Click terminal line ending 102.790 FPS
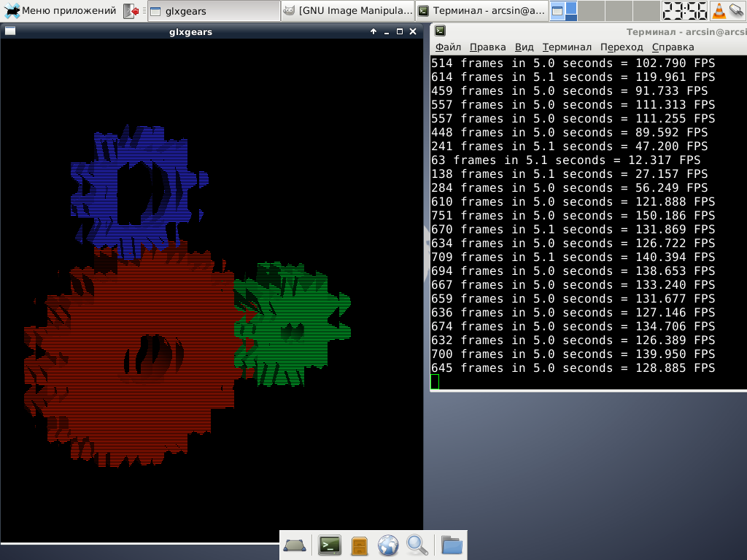This screenshot has width=747, height=560. 573,63
